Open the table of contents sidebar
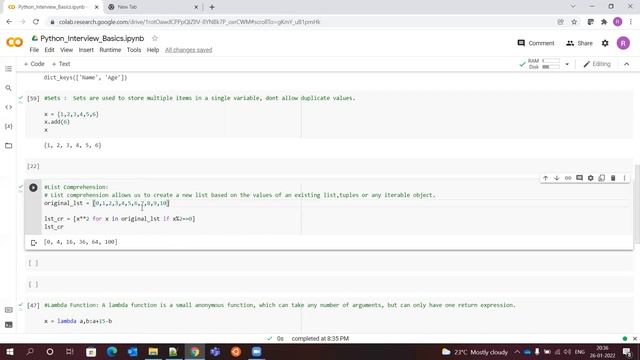Viewport: 640px width, 360px height. tap(8, 69)
